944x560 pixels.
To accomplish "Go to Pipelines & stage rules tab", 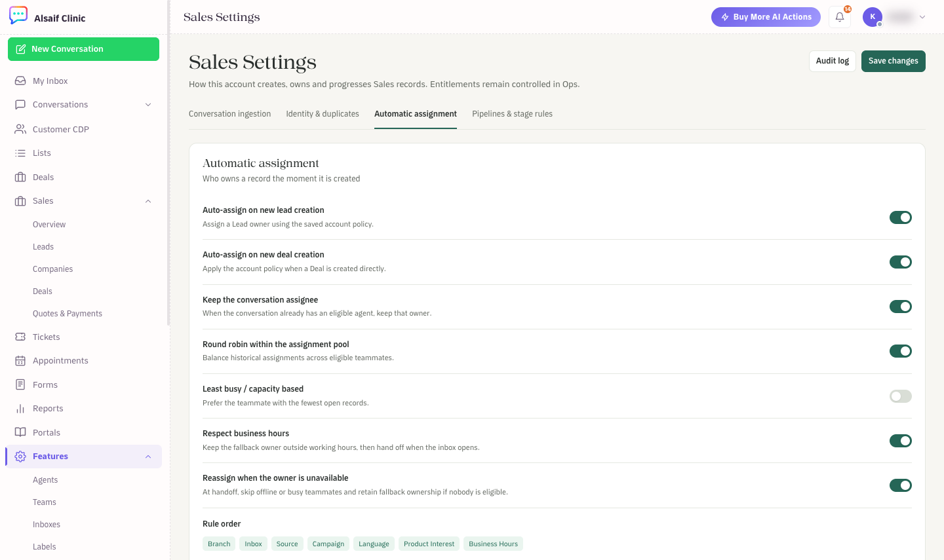I will tap(512, 114).
